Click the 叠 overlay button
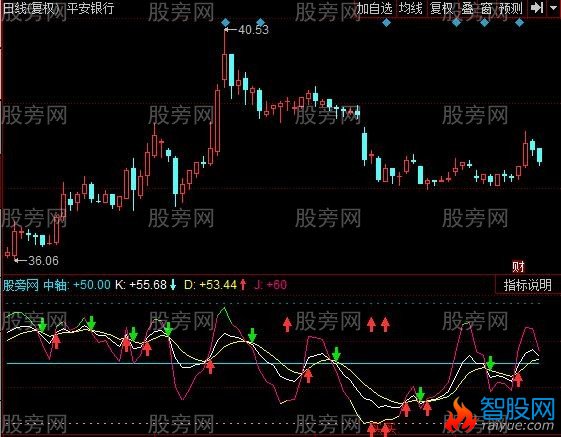561x437 pixels. tap(468, 8)
